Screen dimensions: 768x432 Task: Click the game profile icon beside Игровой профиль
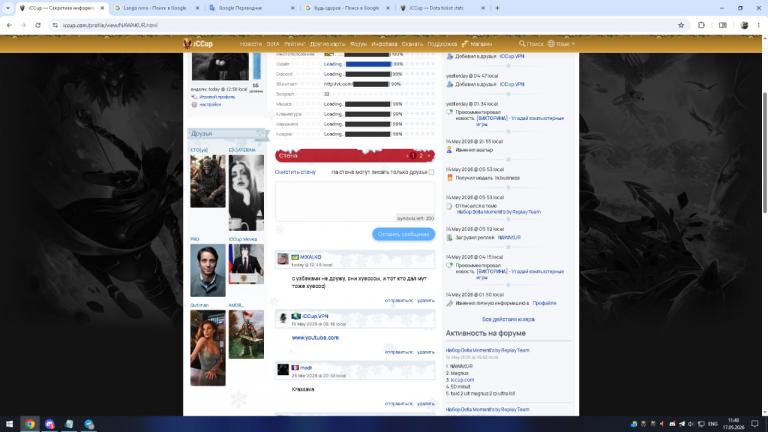pyautogui.click(x=194, y=97)
